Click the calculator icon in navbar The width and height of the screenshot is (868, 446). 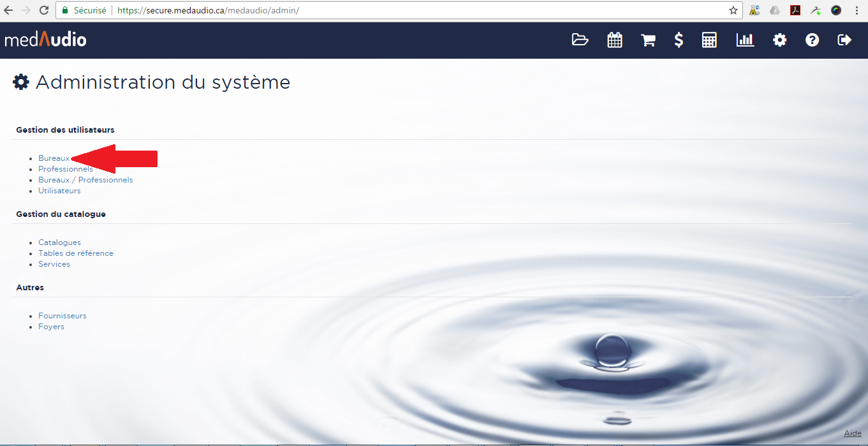709,40
